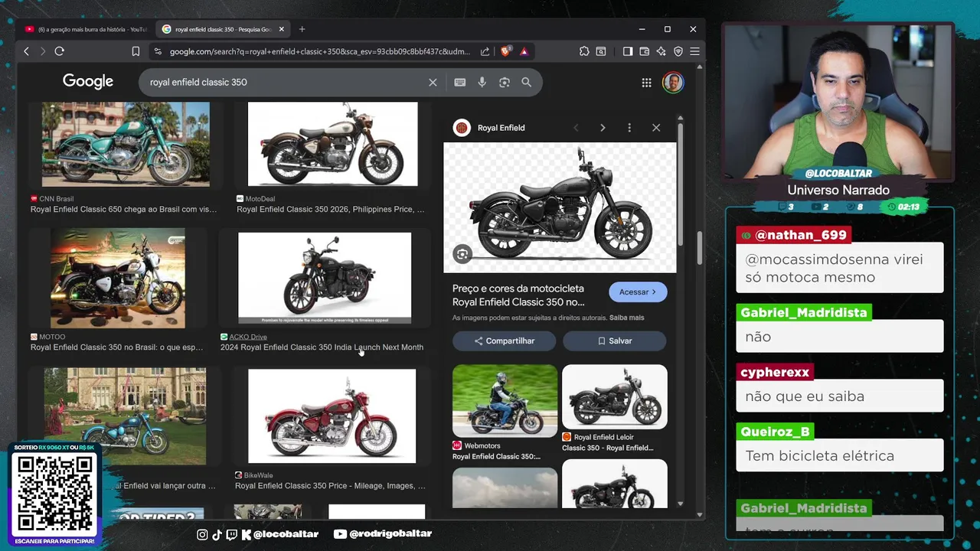Click 'Preço e cores da motocicleta' title
Viewport: 980px width, 551px height.
[x=518, y=295]
